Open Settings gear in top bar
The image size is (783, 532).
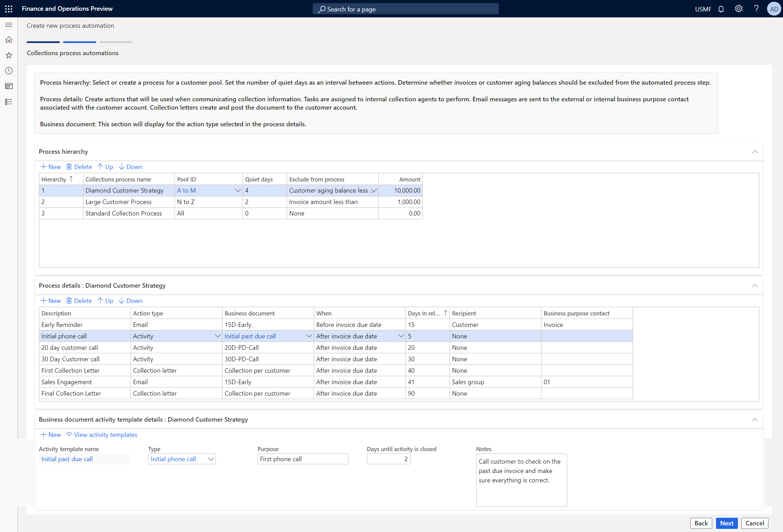coord(739,9)
